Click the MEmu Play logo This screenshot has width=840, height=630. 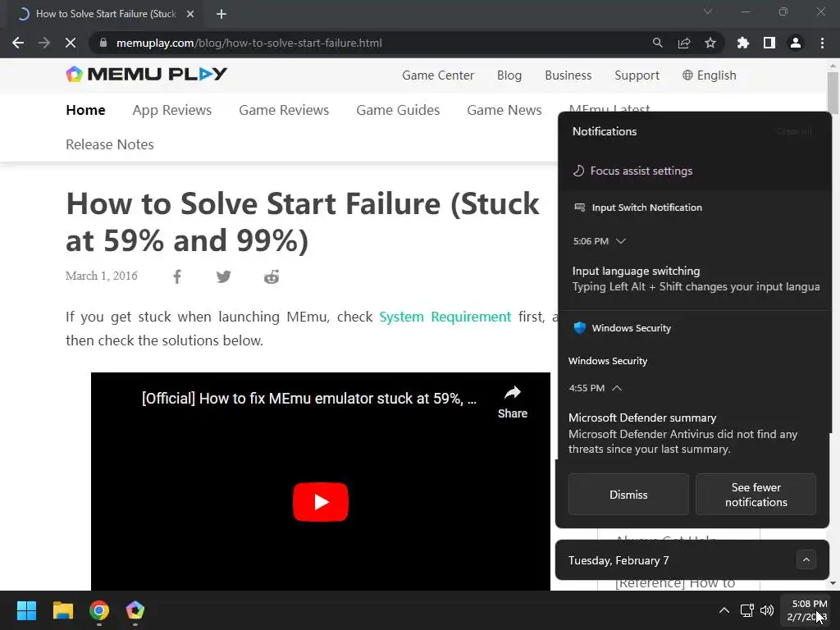tap(146, 74)
